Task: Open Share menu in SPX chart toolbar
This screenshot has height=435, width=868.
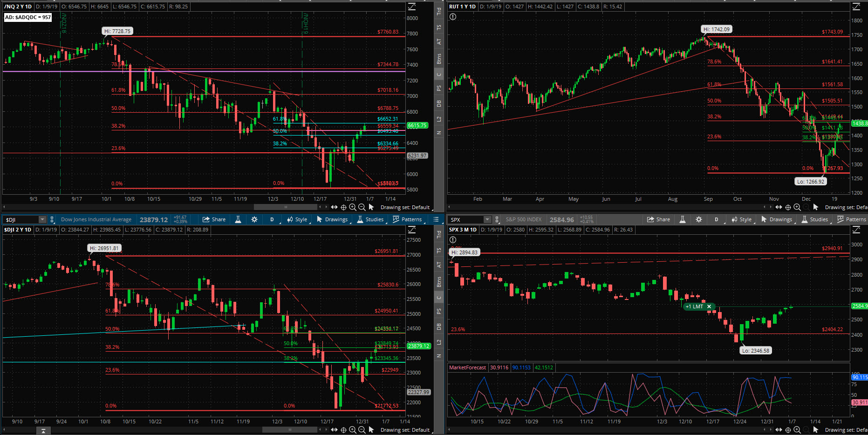Action: coord(659,219)
